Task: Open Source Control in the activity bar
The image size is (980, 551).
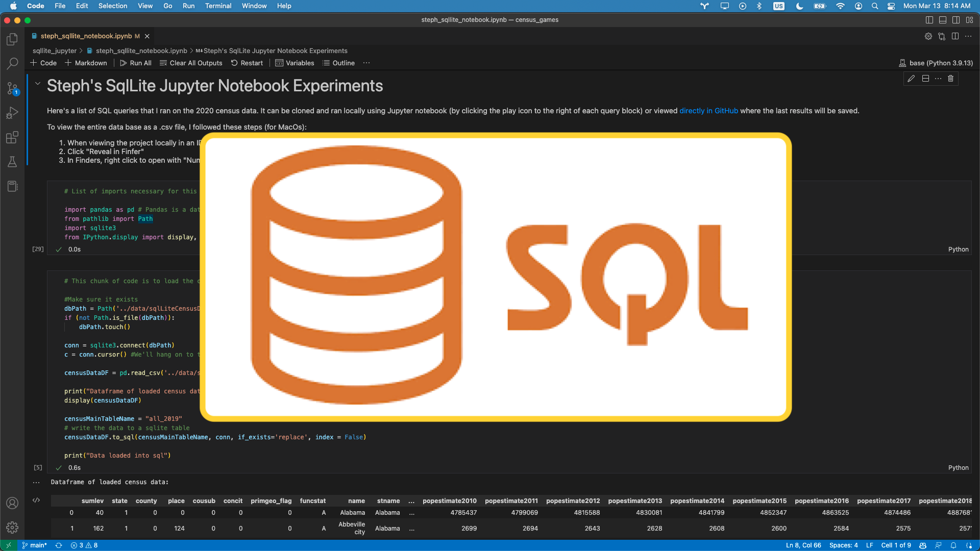Action: [x=12, y=88]
